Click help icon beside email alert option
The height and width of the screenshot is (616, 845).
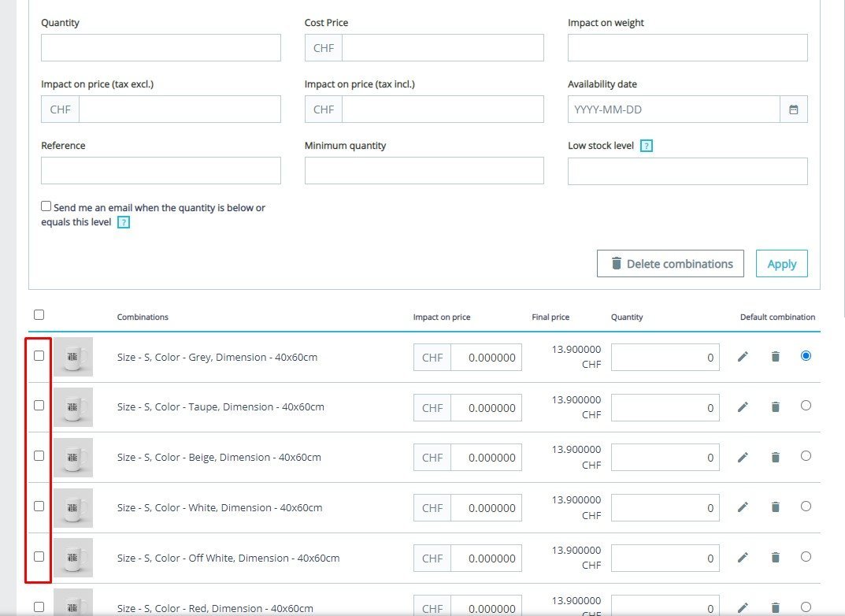coord(124,222)
